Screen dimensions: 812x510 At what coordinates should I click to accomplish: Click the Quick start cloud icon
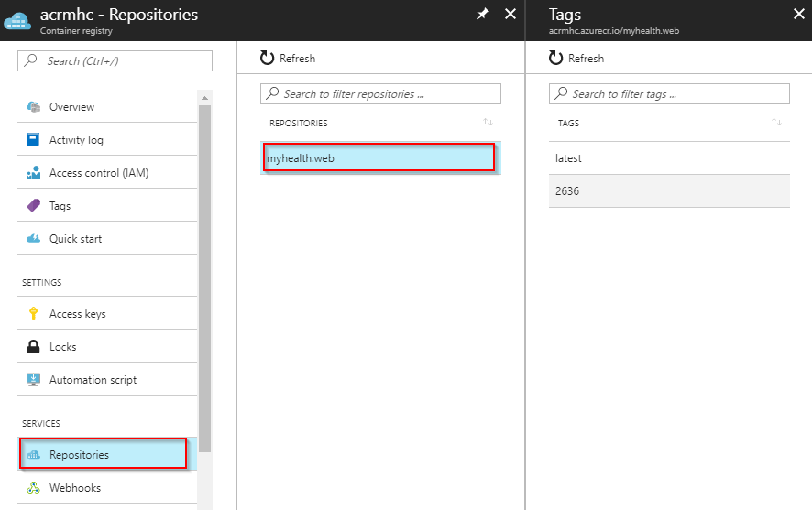click(x=34, y=238)
